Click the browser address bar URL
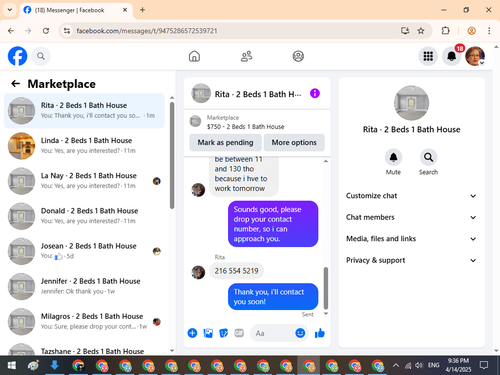Viewport: 500px width, 375px height. [147, 31]
